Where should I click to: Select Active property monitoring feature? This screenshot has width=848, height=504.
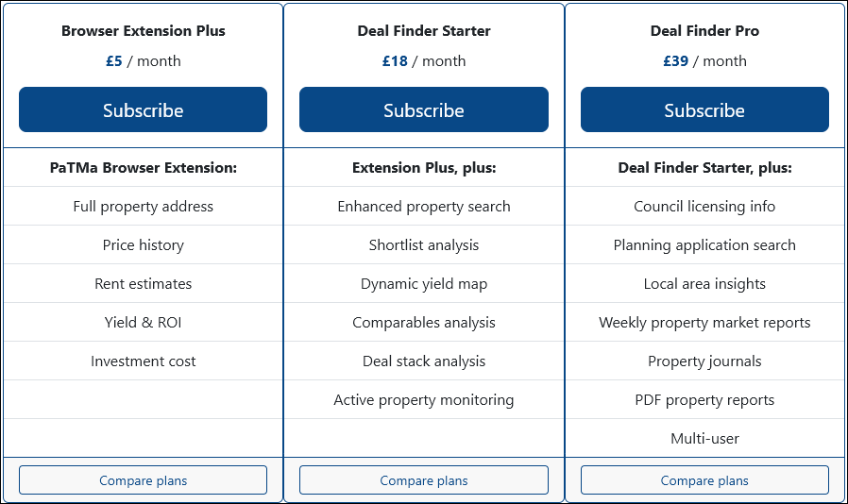(423, 400)
